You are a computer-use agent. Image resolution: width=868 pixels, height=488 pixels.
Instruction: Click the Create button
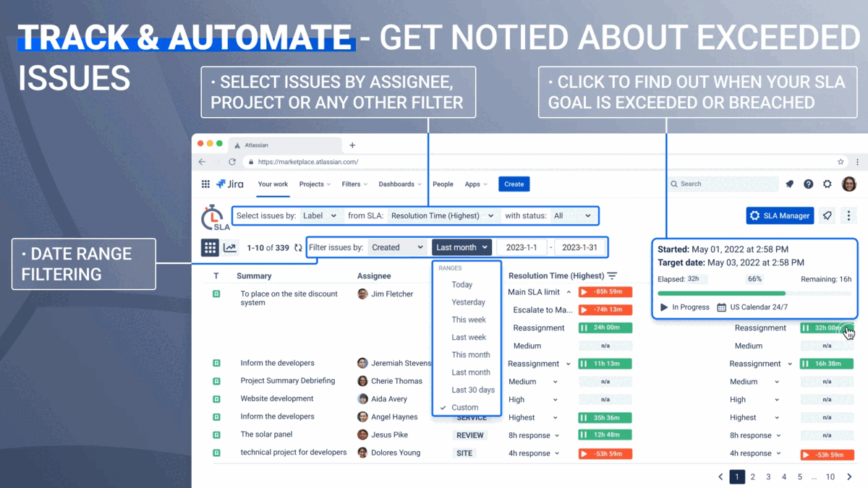click(x=514, y=184)
